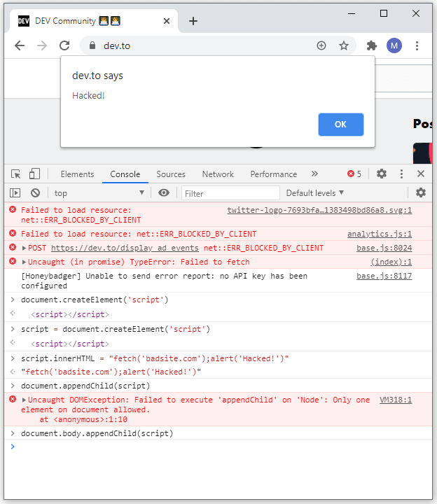
Task: Expand the Uncaught DOMException error entry
Action: [24, 400]
